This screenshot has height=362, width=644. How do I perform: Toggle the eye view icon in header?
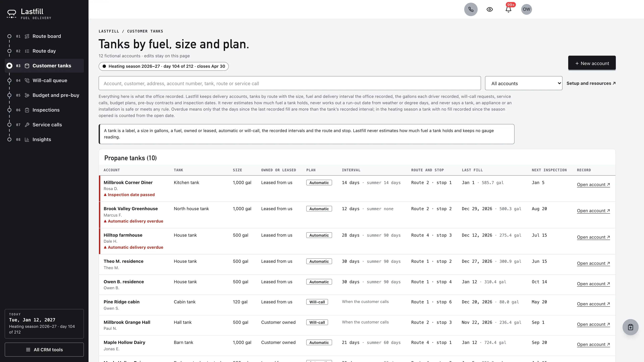click(x=490, y=9)
